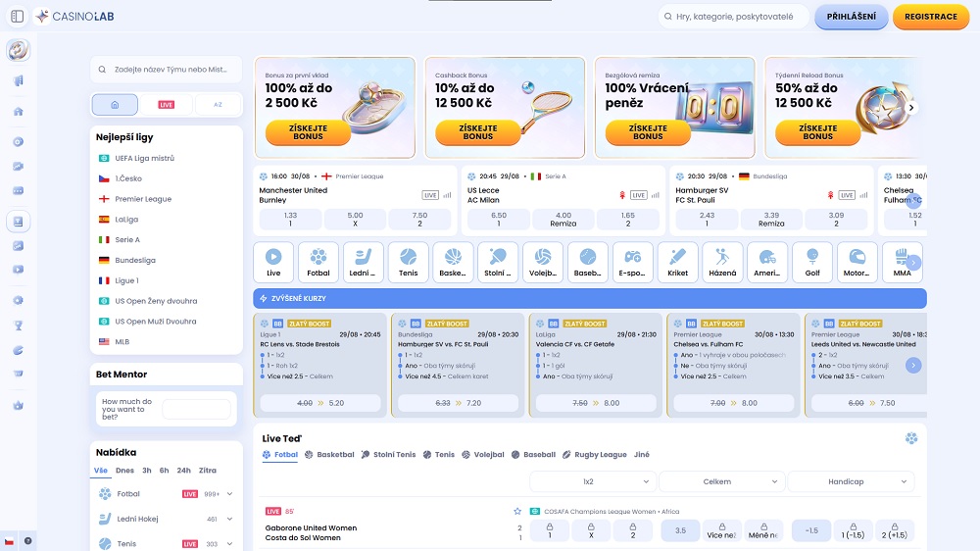Expand the Lední Hokej row in Nabídka
Screen dimensions: 980x551
[230, 519]
